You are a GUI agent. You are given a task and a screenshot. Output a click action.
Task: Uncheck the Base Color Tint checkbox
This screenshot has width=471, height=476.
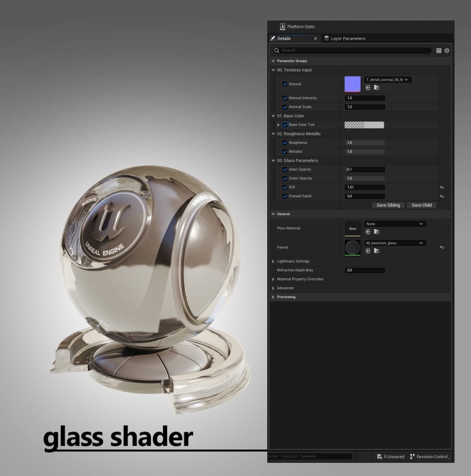click(285, 125)
